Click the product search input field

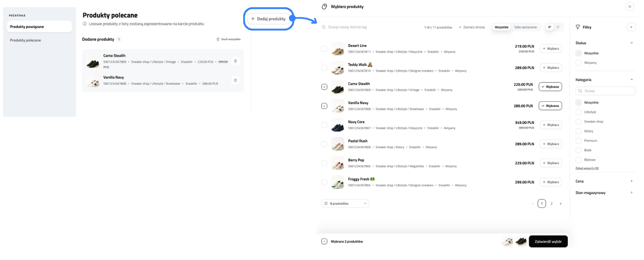coord(368,28)
